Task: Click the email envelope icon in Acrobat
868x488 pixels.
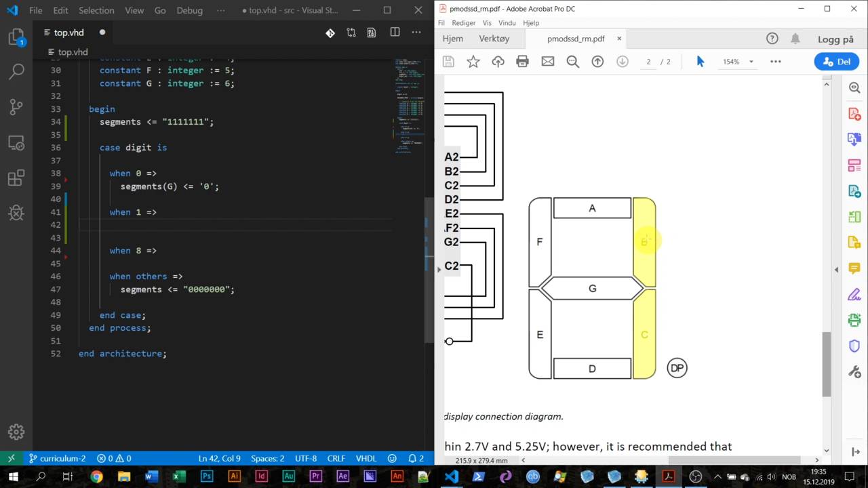Action: (547, 62)
